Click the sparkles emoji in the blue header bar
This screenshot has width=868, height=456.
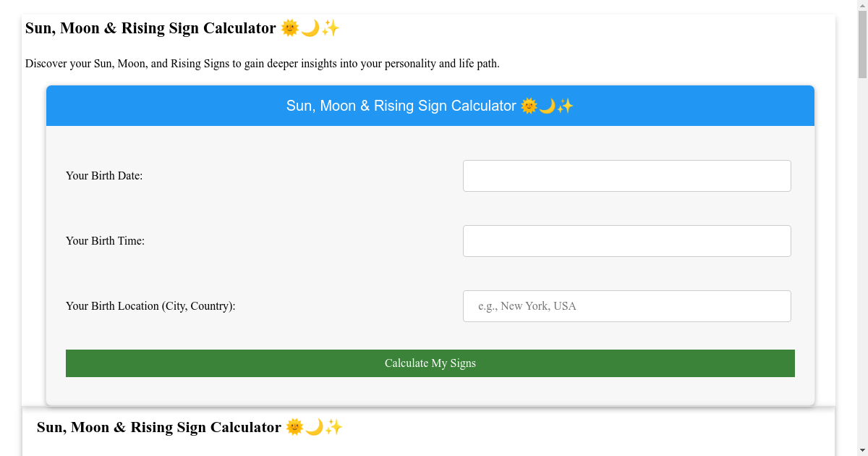pos(566,106)
